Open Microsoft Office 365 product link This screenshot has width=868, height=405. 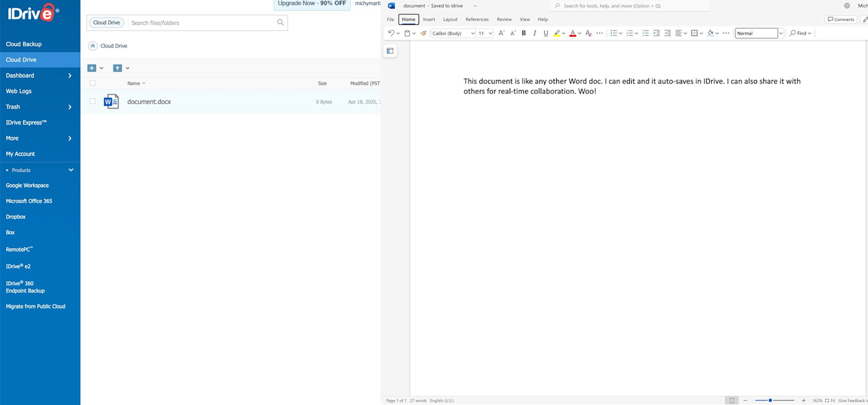[x=29, y=201]
